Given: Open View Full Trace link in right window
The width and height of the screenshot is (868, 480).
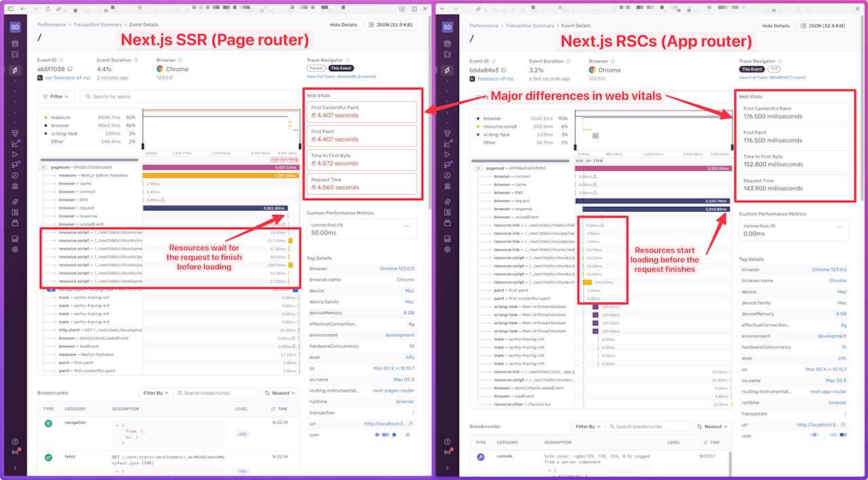Looking at the screenshot, I should tap(772, 77).
